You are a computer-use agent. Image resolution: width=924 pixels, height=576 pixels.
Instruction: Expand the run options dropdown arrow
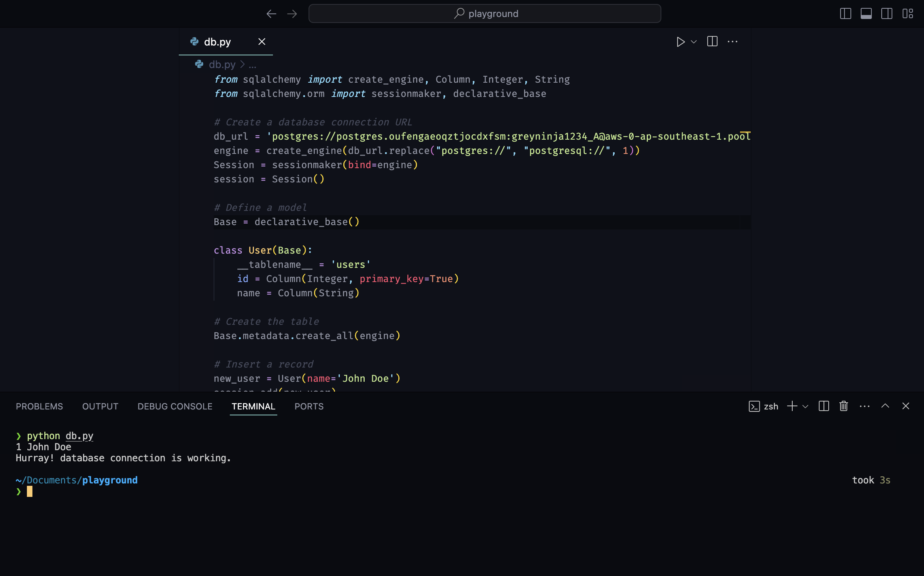coord(694,42)
